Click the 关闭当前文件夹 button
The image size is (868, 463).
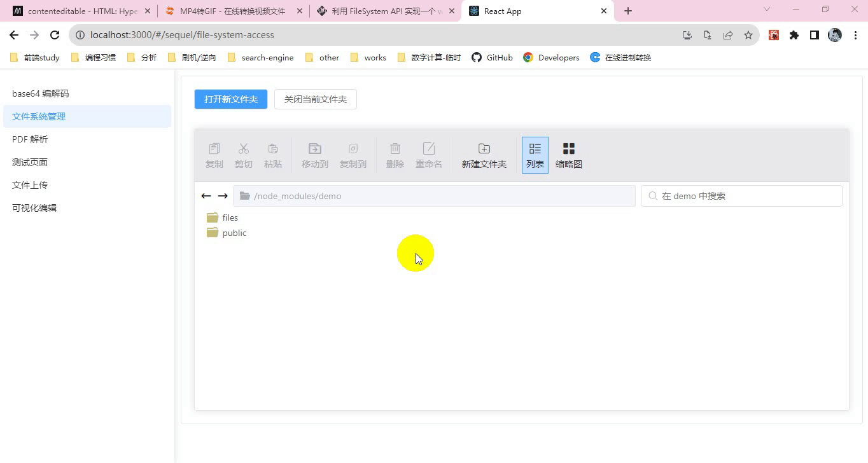pyautogui.click(x=316, y=99)
